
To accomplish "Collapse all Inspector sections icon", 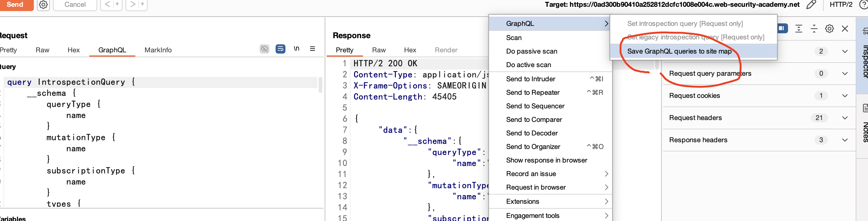I will [814, 29].
